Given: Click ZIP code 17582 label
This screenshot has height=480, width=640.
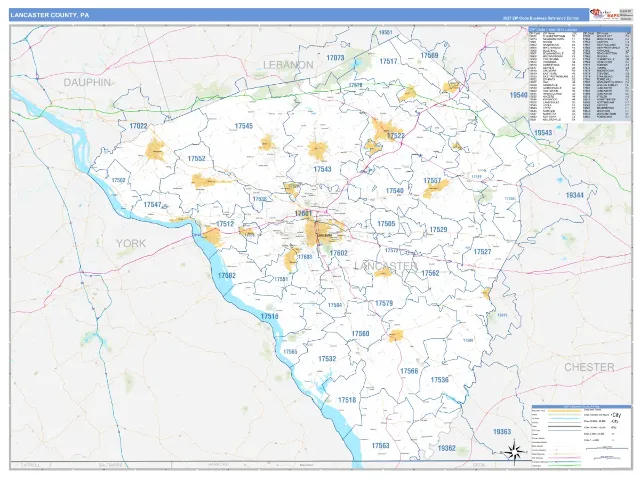Looking at the screenshot, I should (227, 276).
